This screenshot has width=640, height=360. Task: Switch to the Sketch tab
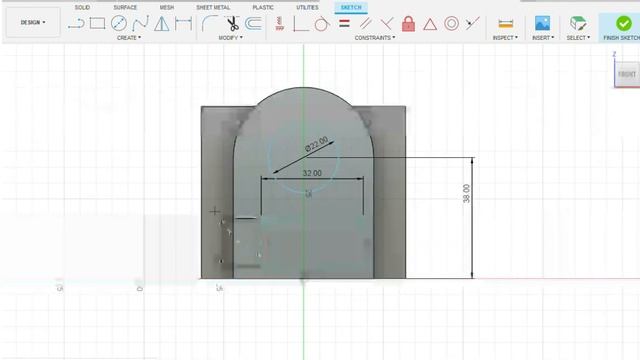(351, 7)
